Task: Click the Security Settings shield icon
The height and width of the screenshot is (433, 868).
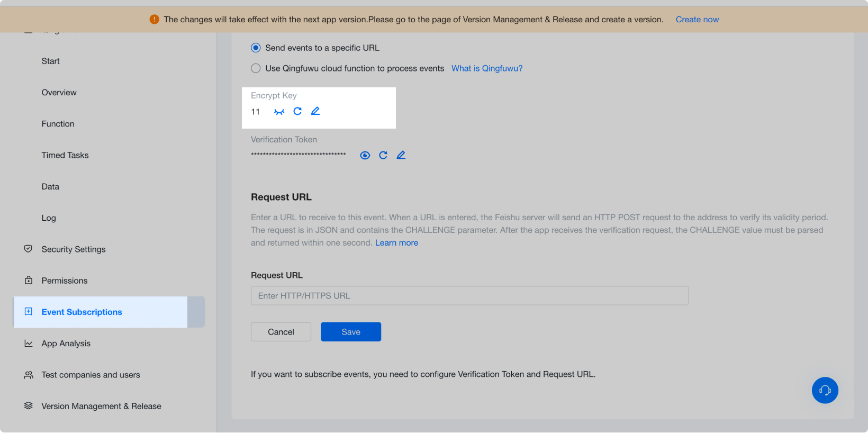Action: coord(29,249)
